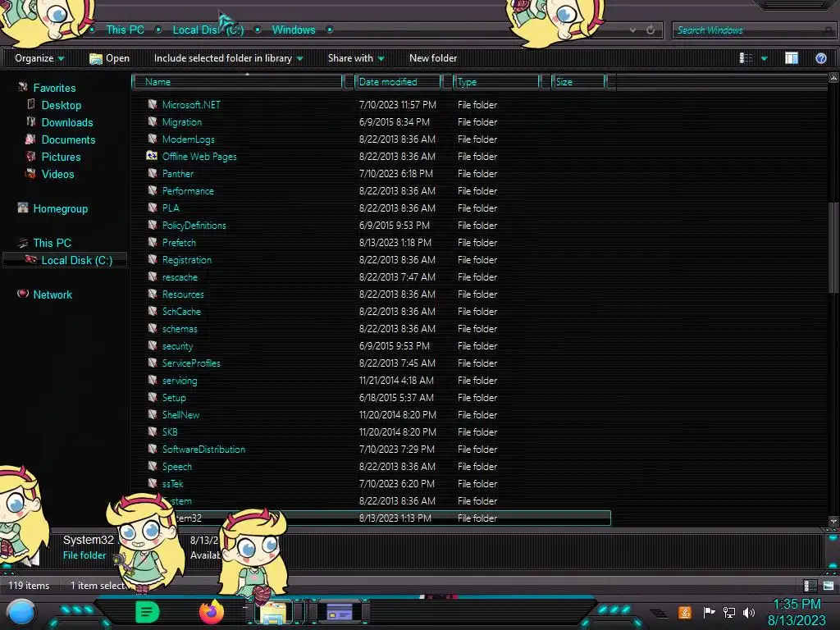Sort by the Name column header

point(239,82)
